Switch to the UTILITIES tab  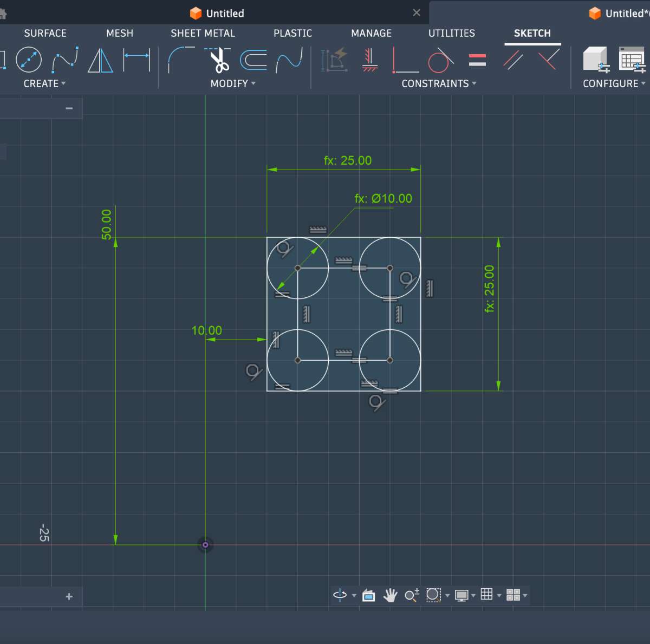click(x=451, y=33)
